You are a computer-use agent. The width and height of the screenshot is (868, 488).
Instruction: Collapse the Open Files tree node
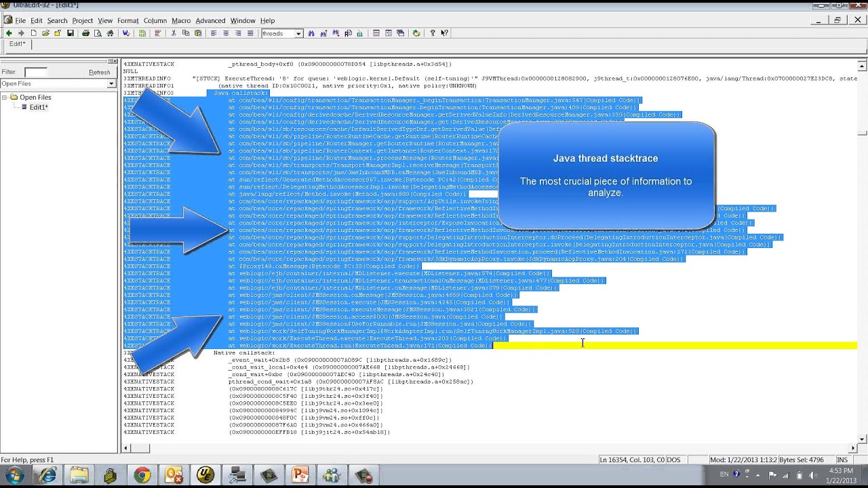(5, 97)
